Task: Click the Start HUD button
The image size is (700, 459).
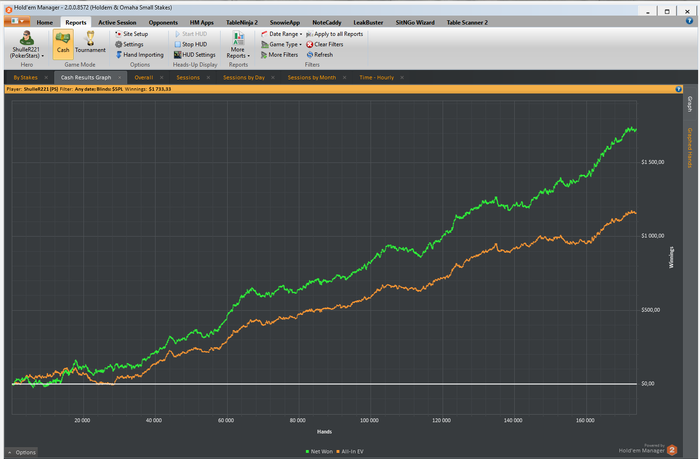Action: [x=191, y=34]
